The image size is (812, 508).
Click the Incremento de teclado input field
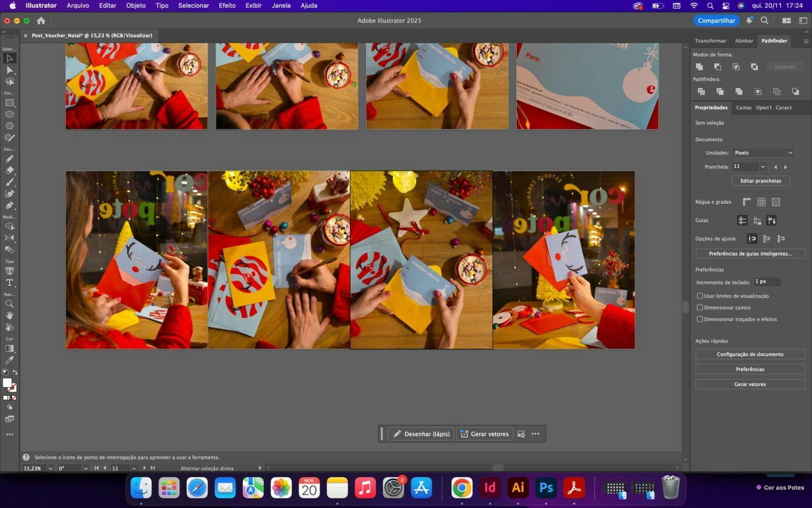(767, 281)
